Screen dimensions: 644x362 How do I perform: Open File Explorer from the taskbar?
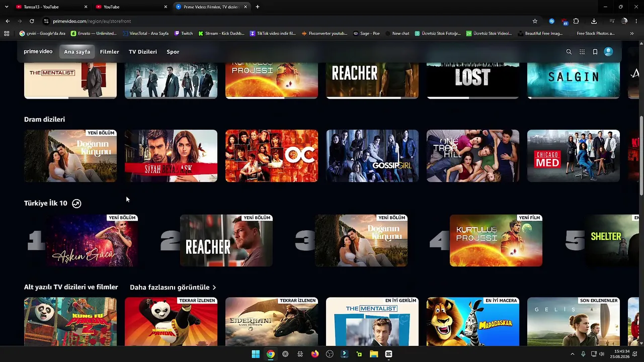click(x=374, y=354)
